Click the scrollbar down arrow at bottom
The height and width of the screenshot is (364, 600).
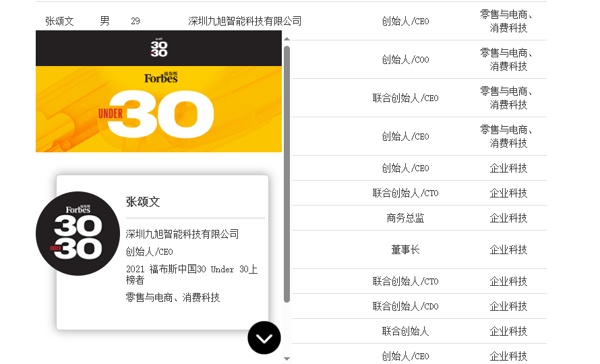click(287, 359)
